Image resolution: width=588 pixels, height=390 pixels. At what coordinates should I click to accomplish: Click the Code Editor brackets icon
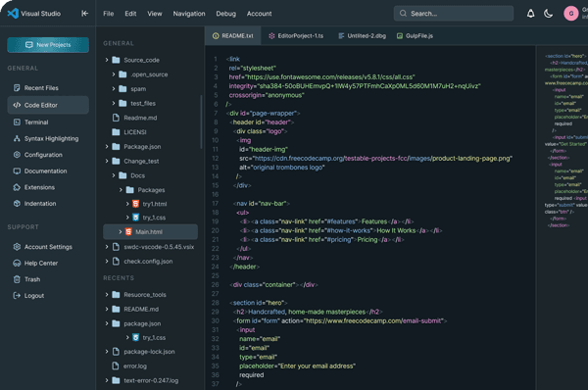17,105
